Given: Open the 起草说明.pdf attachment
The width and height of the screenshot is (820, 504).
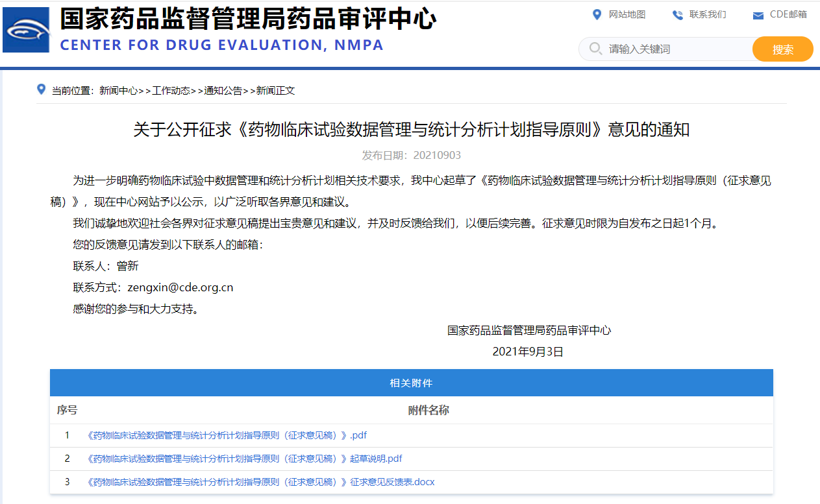Looking at the screenshot, I should coord(244,459).
